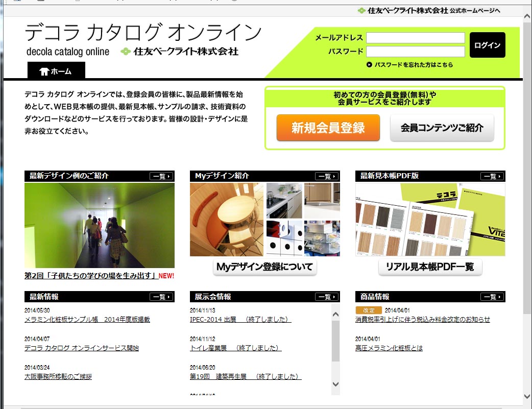This screenshot has width=532, height=409.
Task: Open 一覧 for 最新見本帳PDF版 section
Action: 492,176
